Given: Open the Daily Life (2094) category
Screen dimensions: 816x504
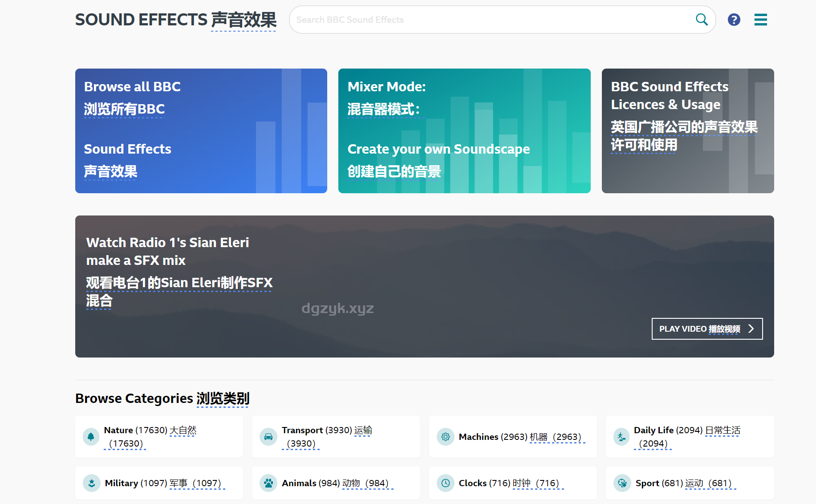Looking at the screenshot, I should pos(690,437).
